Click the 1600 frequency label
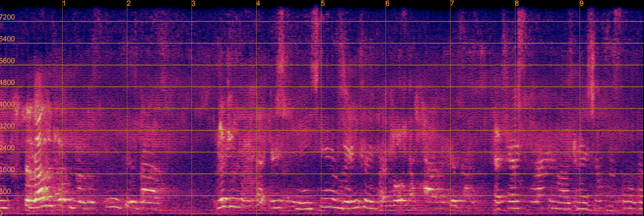This screenshot has width=644, height=216. pos(8,170)
